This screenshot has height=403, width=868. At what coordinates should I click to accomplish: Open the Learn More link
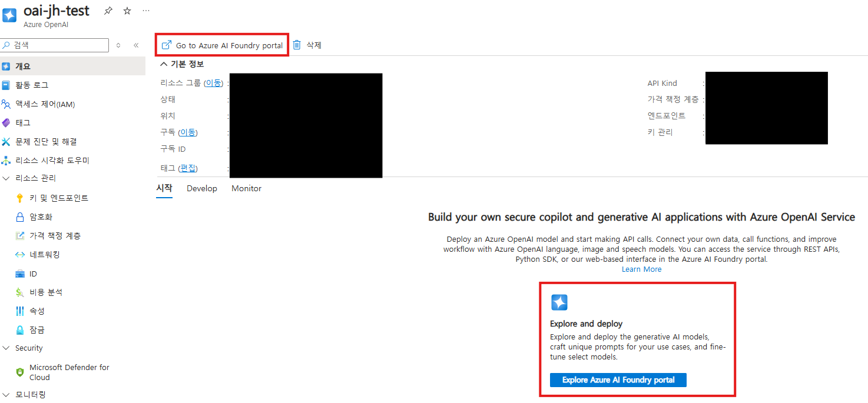point(641,269)
